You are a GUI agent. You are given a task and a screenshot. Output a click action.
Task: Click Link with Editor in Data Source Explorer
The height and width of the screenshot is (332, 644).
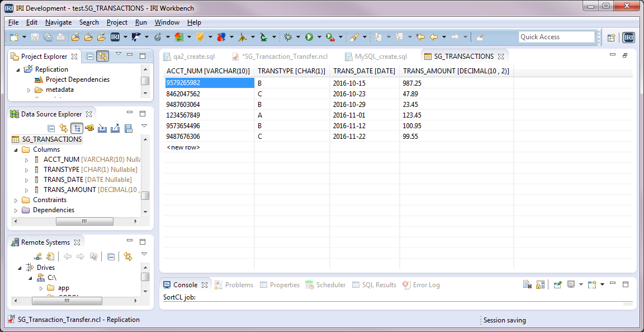click(x=63, y=128)
